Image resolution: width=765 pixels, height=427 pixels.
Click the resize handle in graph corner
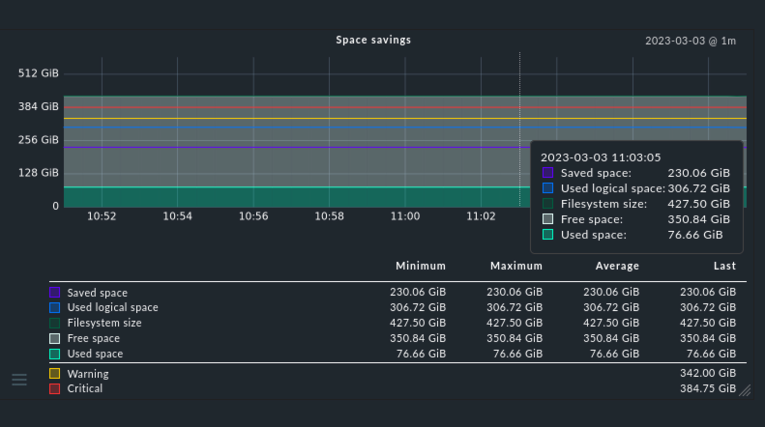point(745,390)
